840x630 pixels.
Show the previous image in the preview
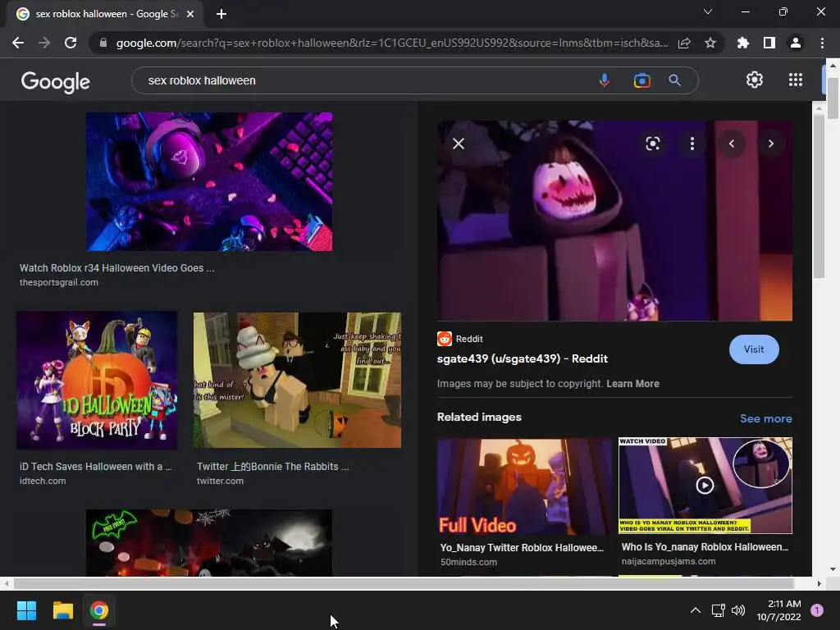(731, 144)
